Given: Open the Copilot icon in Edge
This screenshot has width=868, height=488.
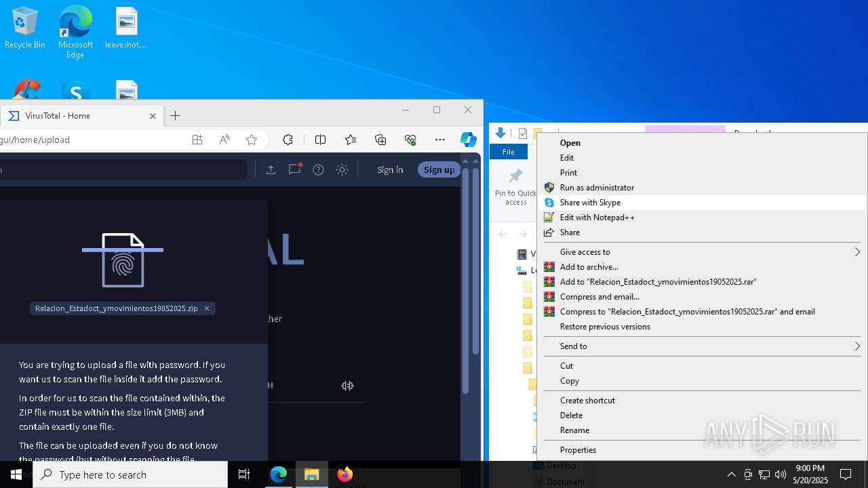Looking at the screenshot, I should 468,140.
